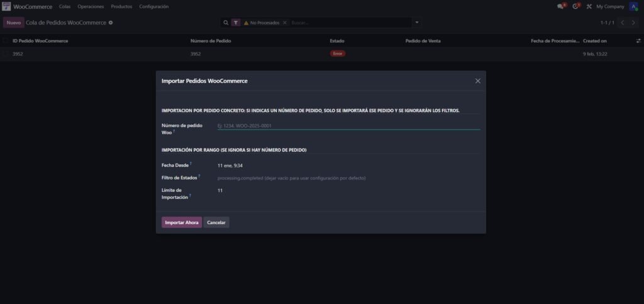Click the WooCommerce app title
Viewport: 644px width, 304px height.
(33, 6)
